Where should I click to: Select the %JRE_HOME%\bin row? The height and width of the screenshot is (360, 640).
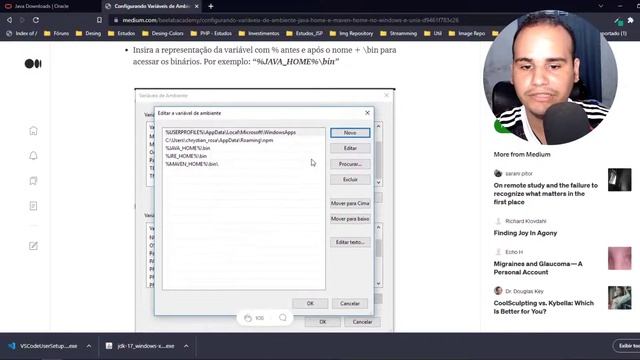tap(244, 156)
